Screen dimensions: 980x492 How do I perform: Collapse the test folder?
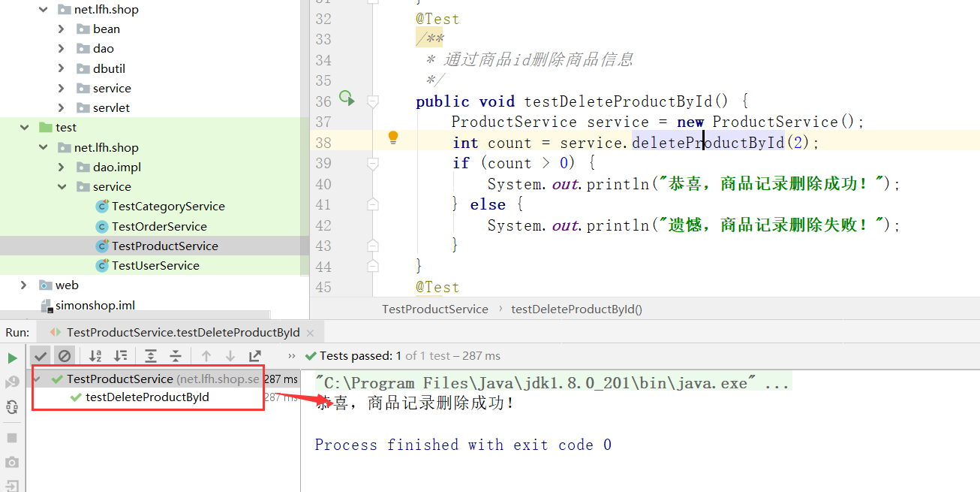tap(25, 128)
